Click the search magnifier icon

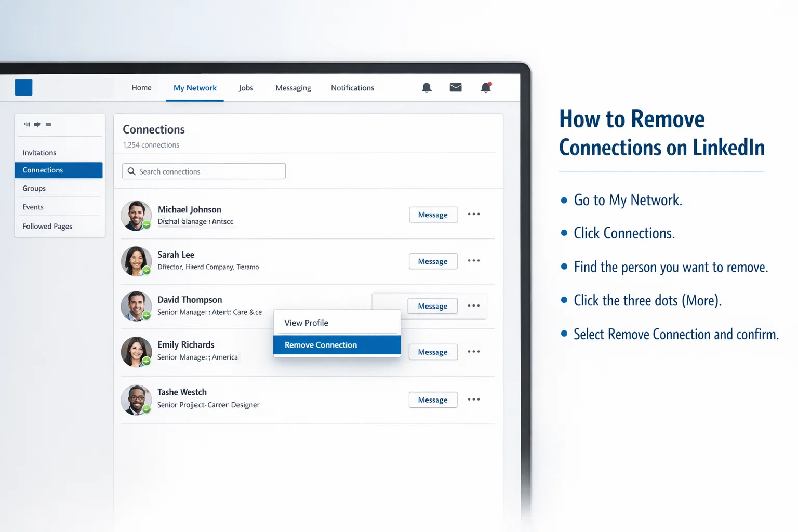(x=131, y=171)
